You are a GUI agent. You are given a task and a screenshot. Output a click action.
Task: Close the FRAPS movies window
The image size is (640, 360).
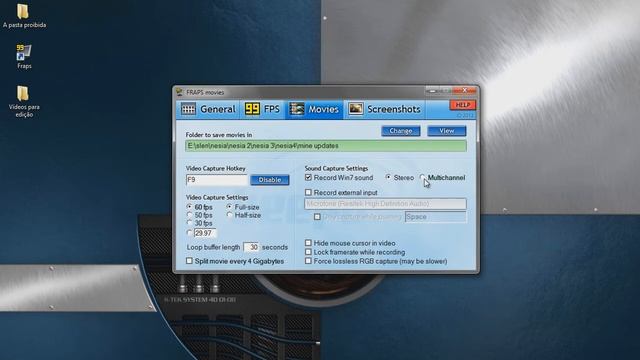click(x=464, y=91)
